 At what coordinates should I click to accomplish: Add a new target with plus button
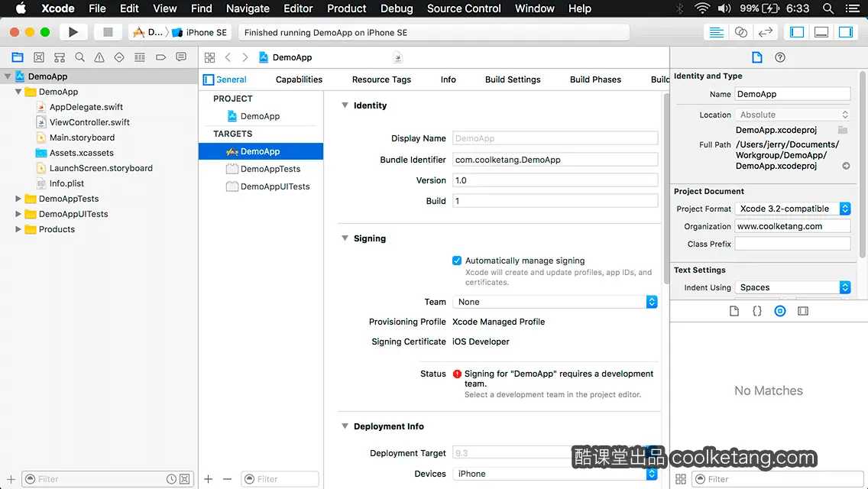point(209,479)
